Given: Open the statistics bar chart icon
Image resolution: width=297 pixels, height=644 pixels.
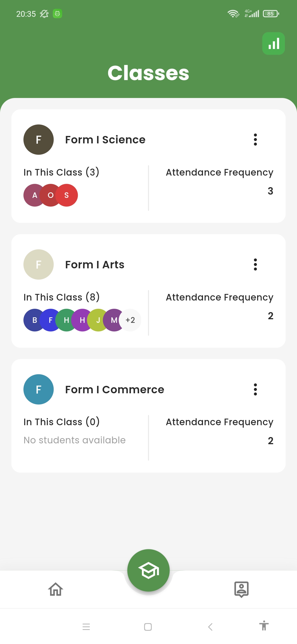Looking at the screenshot, I should [273, 43].
